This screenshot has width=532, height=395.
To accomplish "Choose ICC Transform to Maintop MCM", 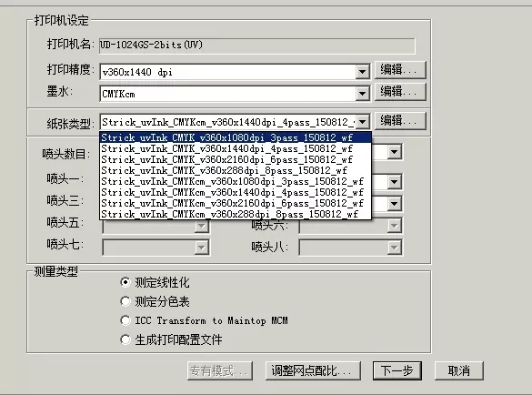I will (125, 320).
